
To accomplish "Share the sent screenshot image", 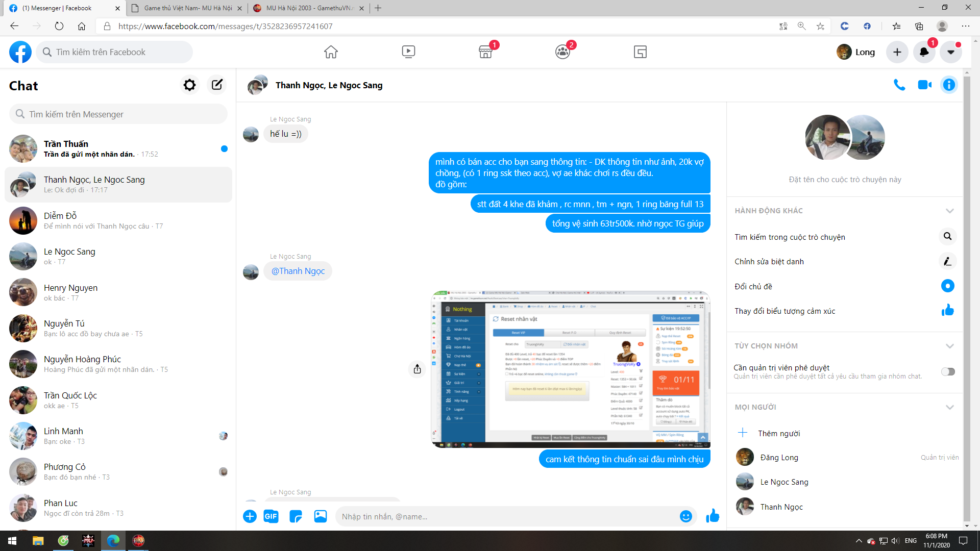I will point(417,369).
